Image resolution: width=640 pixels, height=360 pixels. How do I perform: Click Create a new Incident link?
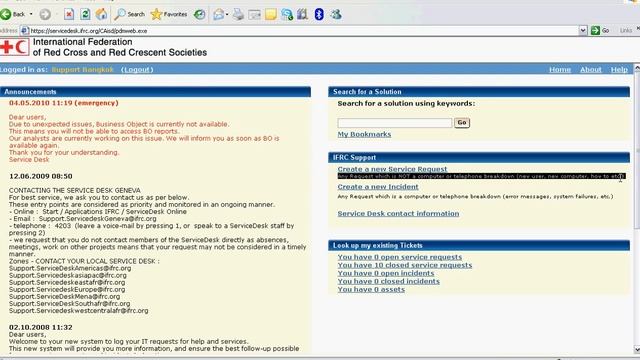(378, 187)
